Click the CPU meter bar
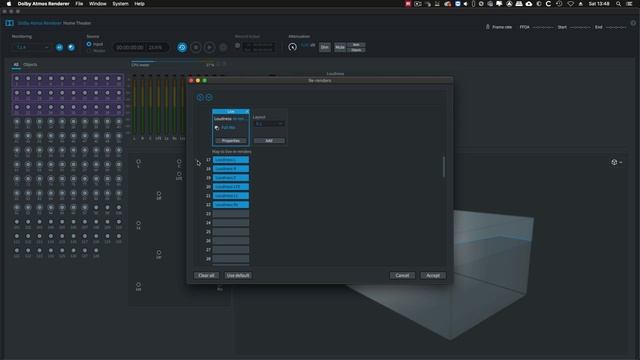 coord(173,61)
